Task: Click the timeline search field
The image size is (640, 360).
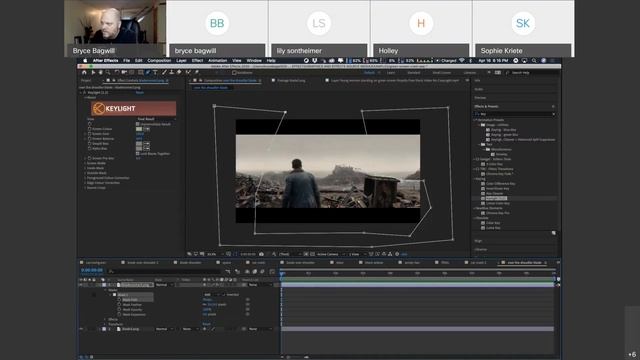Action: coord(164,271)
